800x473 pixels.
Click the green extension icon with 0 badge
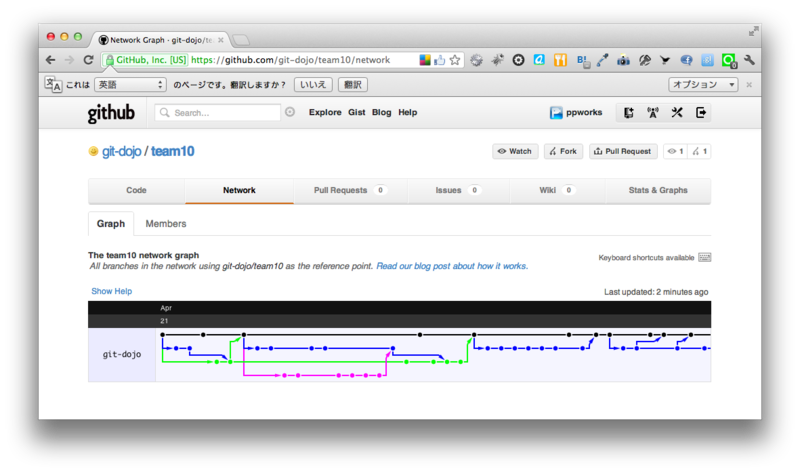[x=729, y=61]
